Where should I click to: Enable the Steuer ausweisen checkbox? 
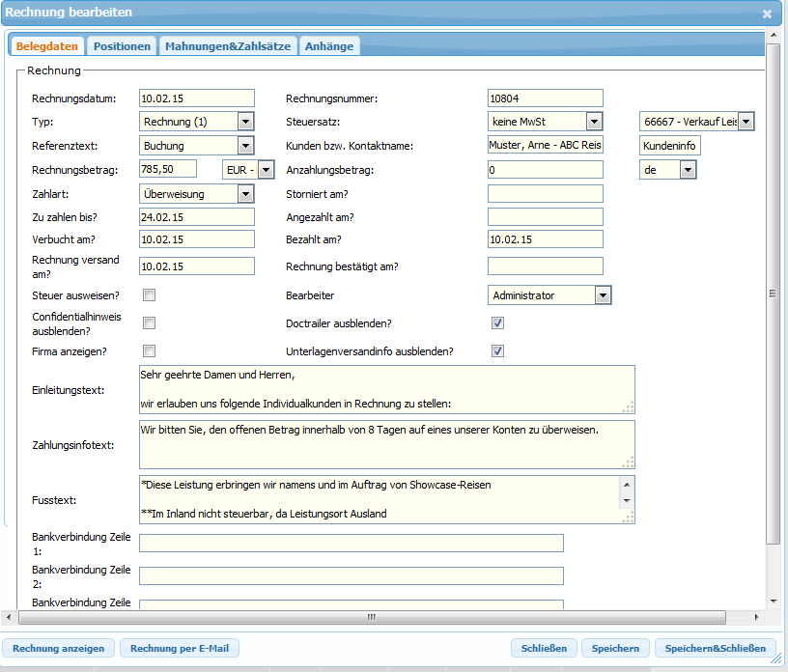(150, 295)
